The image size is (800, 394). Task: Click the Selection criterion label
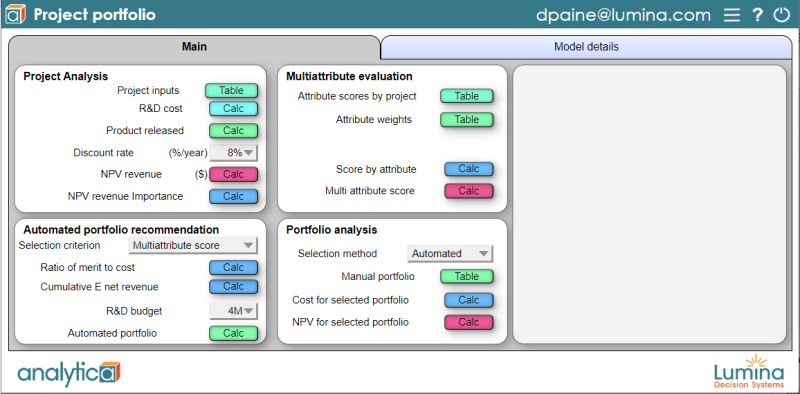(x=59, y=245)
